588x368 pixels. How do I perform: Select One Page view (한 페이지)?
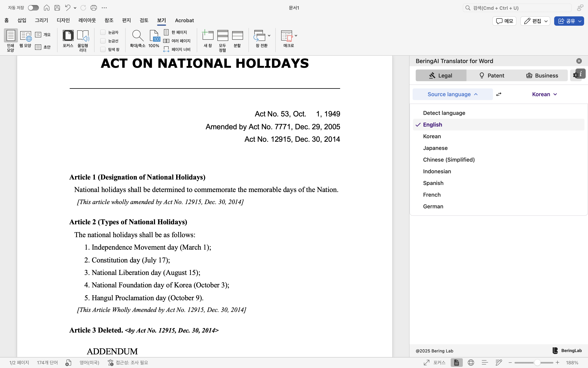tap(175, 32)
